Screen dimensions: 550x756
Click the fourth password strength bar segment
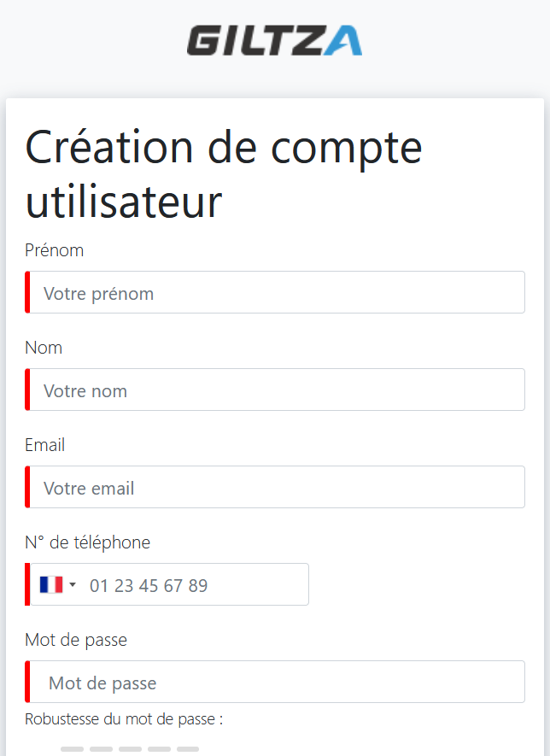click(x=159, y=749)
